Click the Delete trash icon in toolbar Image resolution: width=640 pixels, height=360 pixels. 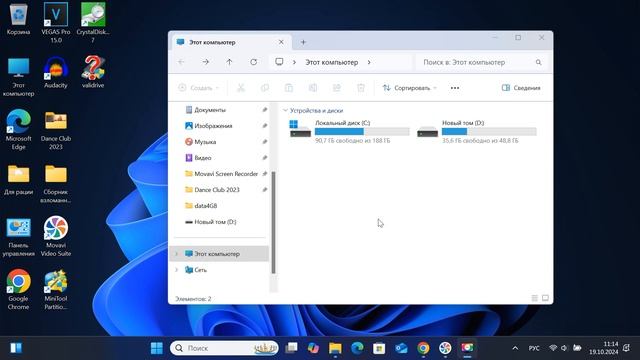pos(361,88)
